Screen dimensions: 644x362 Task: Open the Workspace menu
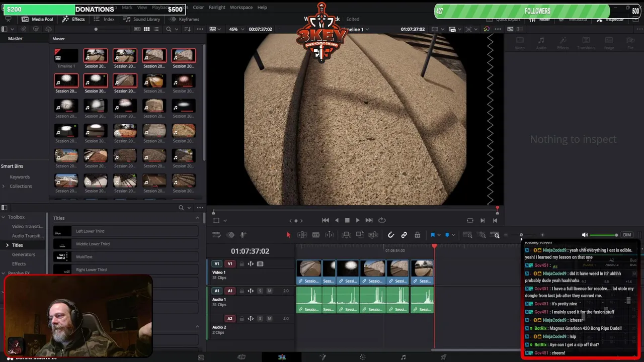tap(241, 8)
